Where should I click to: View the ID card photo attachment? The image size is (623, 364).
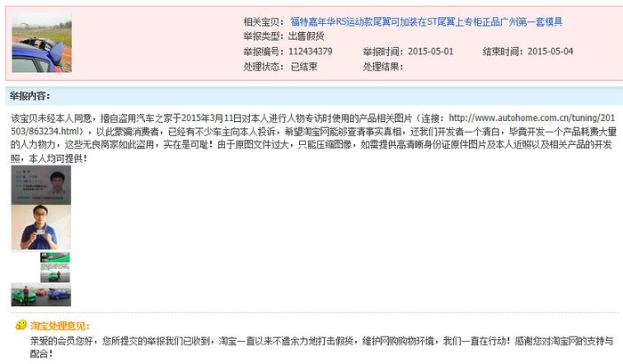(x=40, y=186)
